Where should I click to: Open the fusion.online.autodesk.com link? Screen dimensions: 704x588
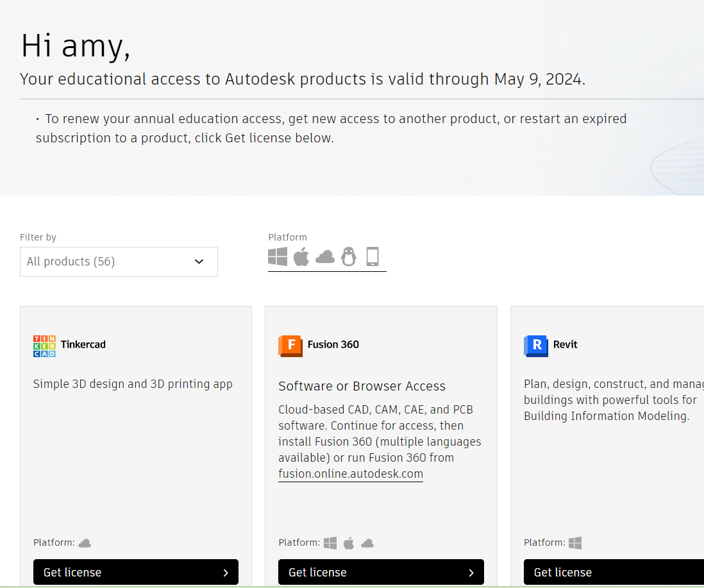[351, 474]
